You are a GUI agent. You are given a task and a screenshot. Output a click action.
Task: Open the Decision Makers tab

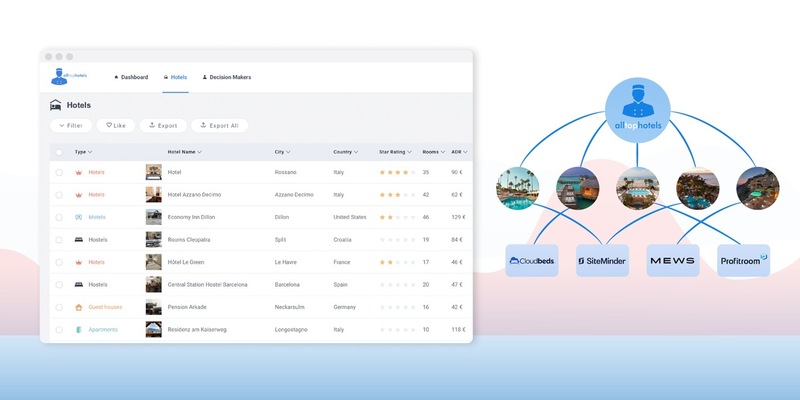tap(227, 78)
